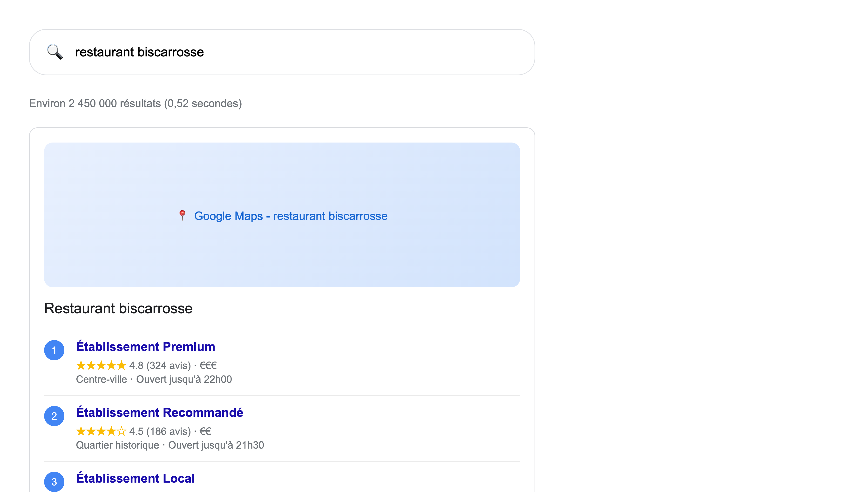Click the red map pin icon

[182, 216]
